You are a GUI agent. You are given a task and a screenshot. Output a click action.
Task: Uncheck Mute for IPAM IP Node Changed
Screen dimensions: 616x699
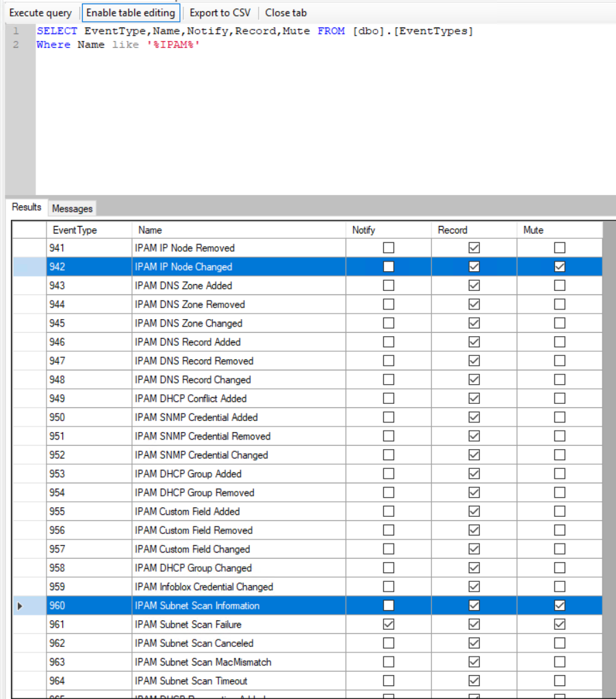pyautogui.click(x=560, y=266)
